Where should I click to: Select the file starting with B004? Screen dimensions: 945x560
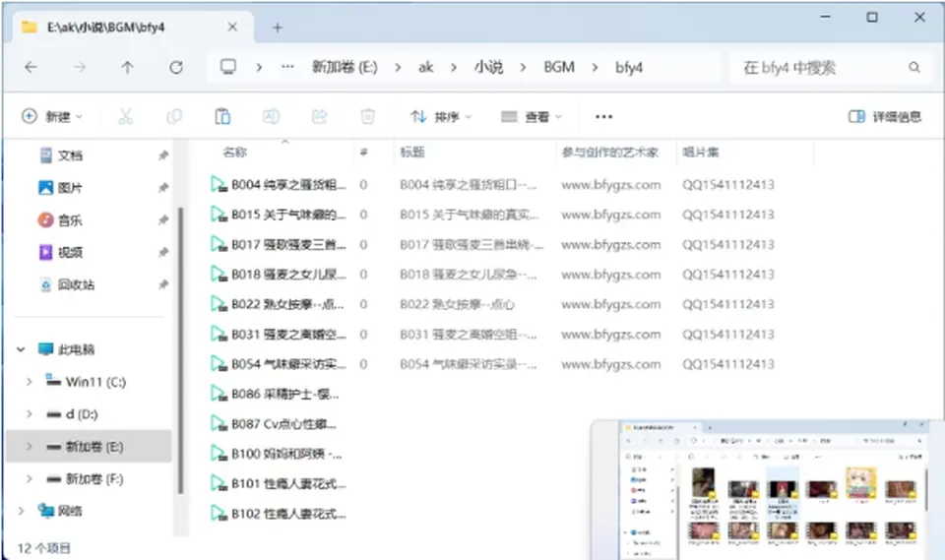(288, 184)
